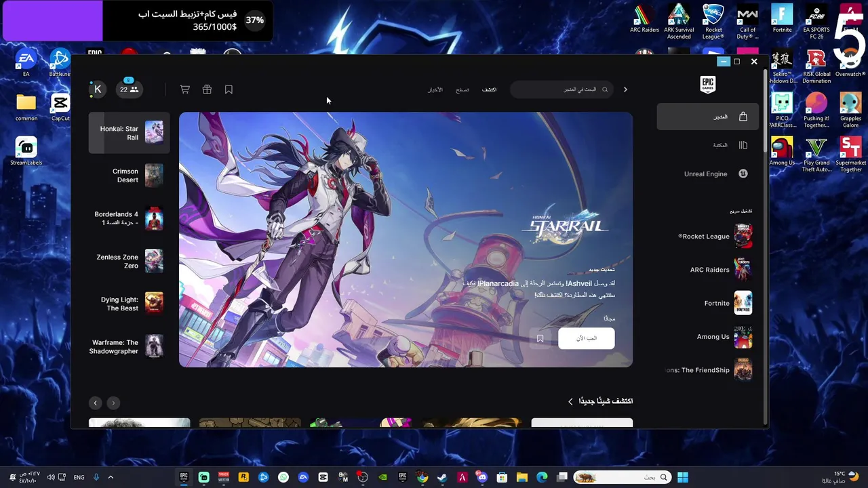Open the gift icon in Epic header
Image resolution: width=868 pixels, height=488 pixels.
coord(207,89)
